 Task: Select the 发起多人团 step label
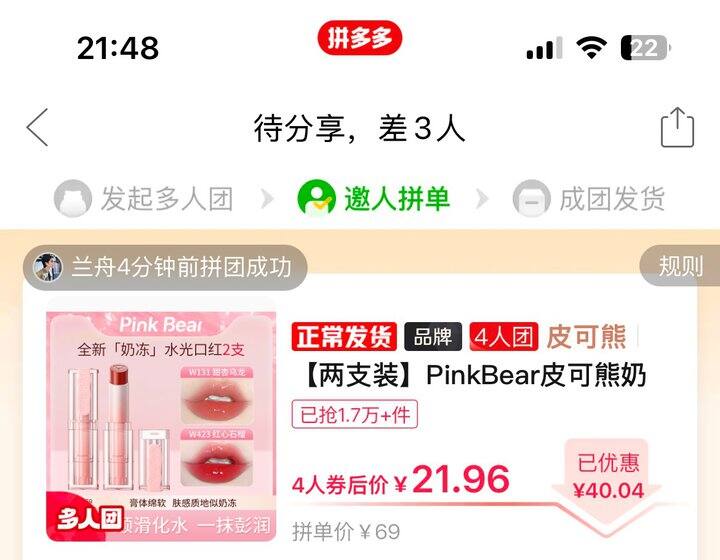[167, 199]
